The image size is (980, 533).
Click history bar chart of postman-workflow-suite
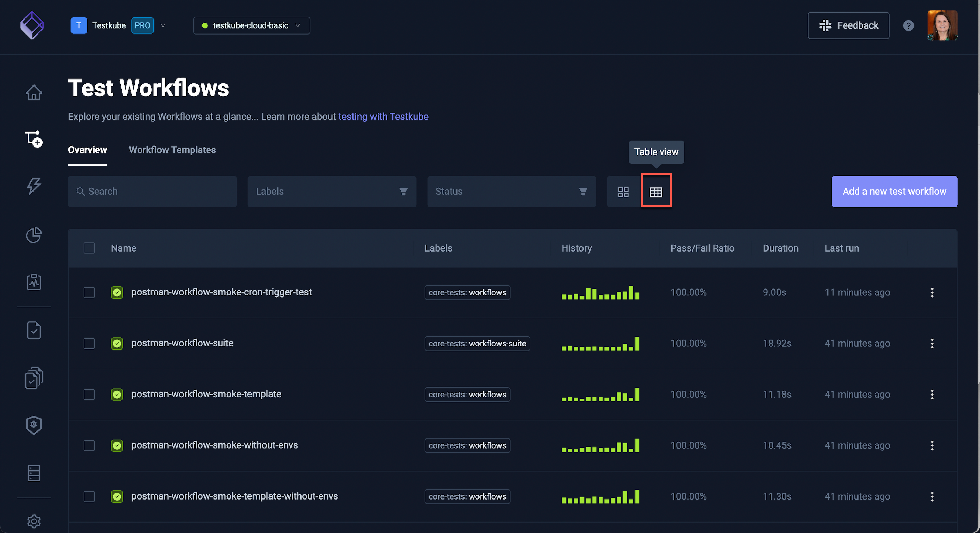pyautogui.click(x=600, y=343)
